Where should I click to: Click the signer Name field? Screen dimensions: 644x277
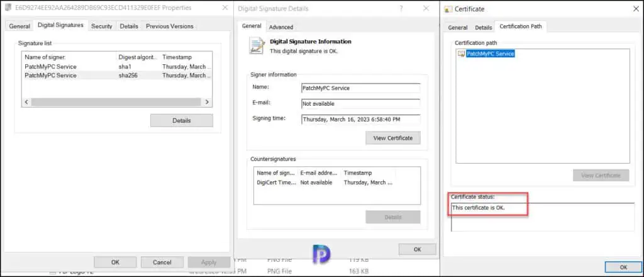[360, 88]
